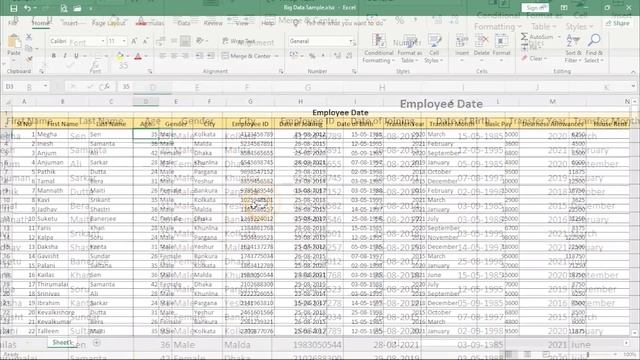This screenshot has width=640, height=360.
Task: Toggle Underline formatting
Action: (x=76, y=56)
